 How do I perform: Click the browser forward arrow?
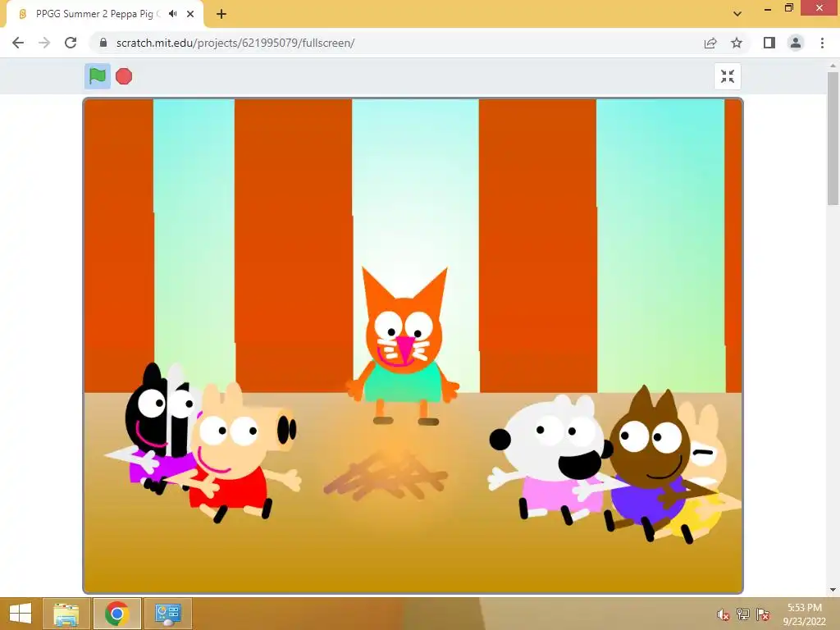pyautogui.click(x=44, y=43)
